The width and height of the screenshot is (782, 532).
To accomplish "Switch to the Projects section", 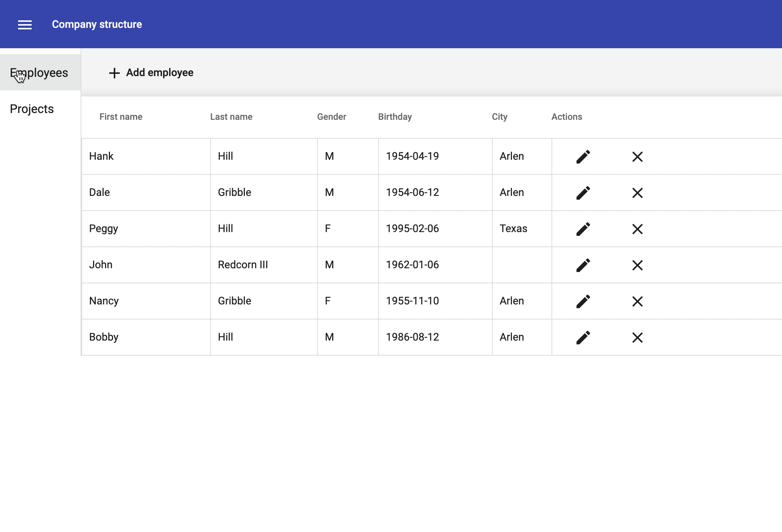I will tap(32, 109).
